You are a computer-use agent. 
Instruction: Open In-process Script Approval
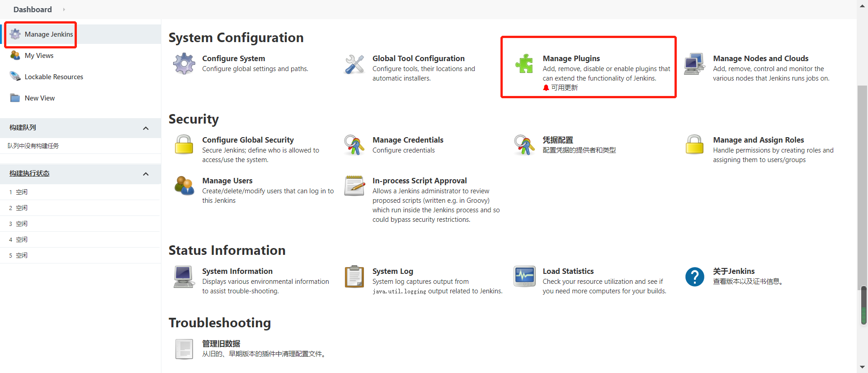tap(420, 181)
